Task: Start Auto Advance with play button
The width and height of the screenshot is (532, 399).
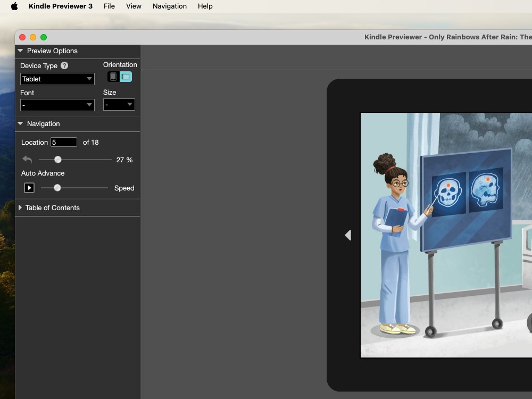Action: coord(29,188)
